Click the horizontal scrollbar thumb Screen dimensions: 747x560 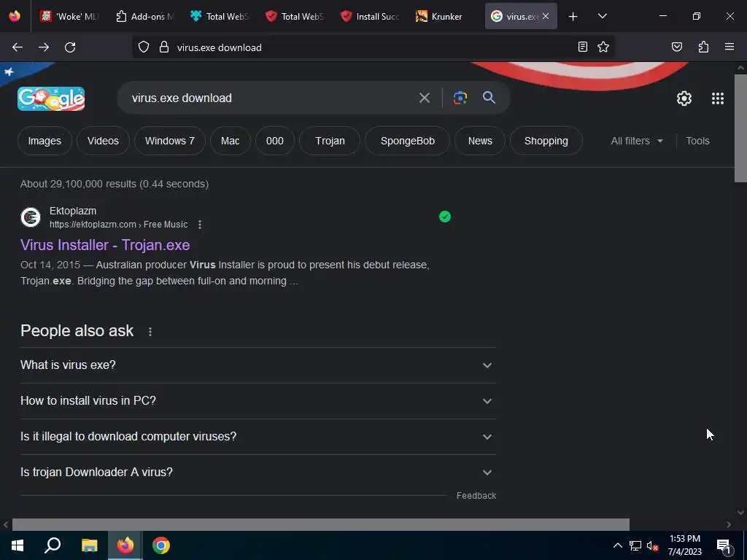[x=321, y=524]
